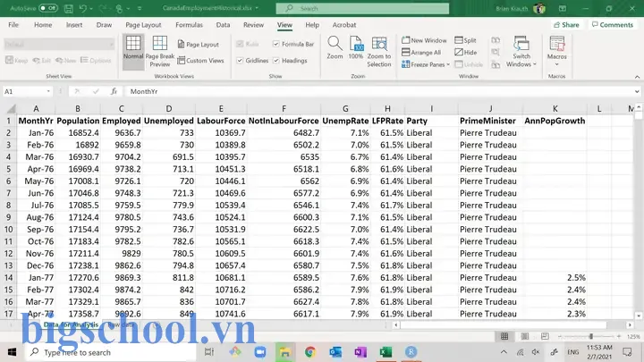
Task: Expand the Switch Windows dropdown
Action: 534,64
